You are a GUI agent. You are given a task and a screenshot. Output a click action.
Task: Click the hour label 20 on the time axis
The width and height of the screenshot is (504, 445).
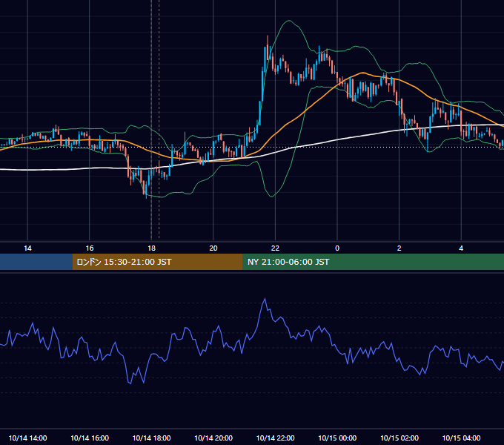(x=213, y=248)
